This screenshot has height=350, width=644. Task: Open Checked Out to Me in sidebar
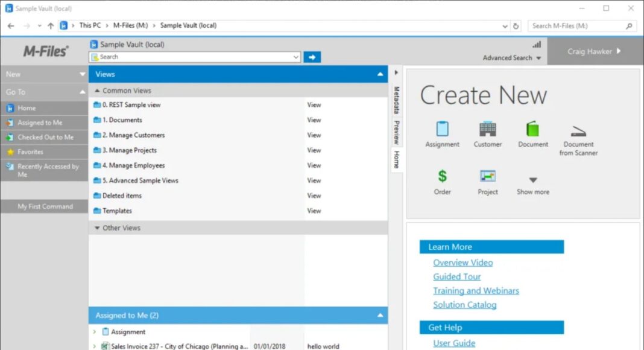pos(45,138)
